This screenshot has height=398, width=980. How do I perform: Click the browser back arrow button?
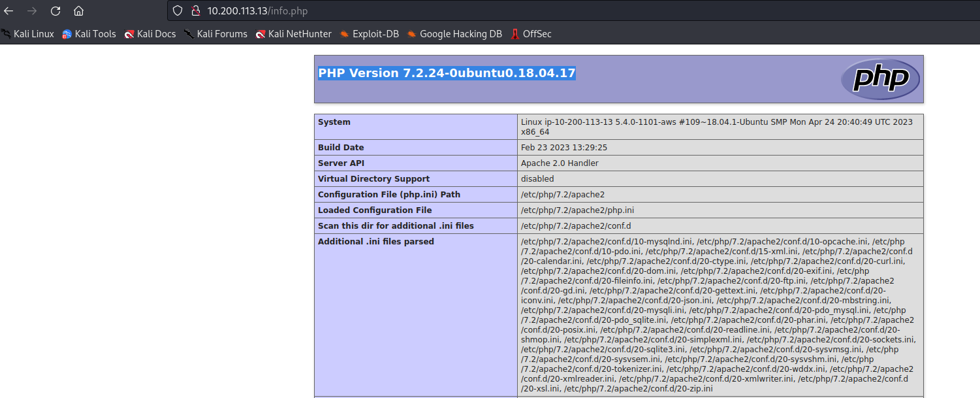tap(9, 11)
